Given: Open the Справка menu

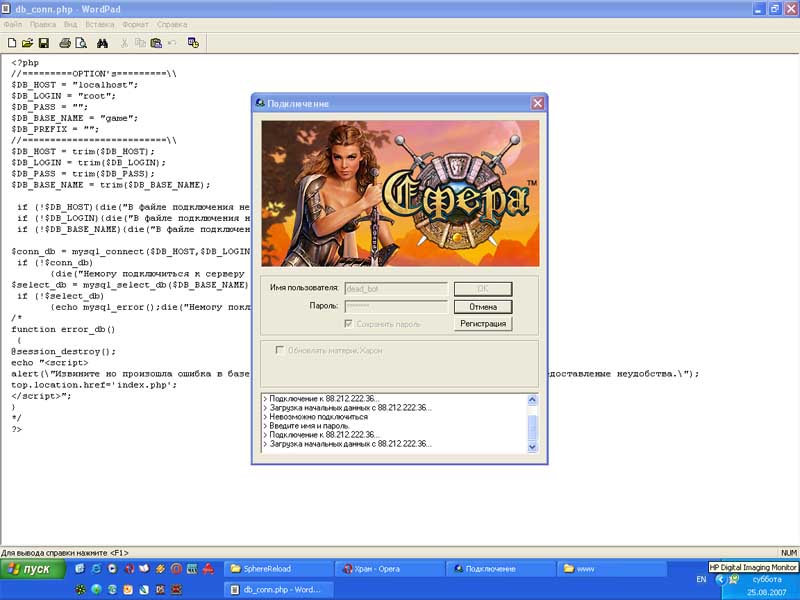Looking at the screenshot, I should click(x=172, y=24).
